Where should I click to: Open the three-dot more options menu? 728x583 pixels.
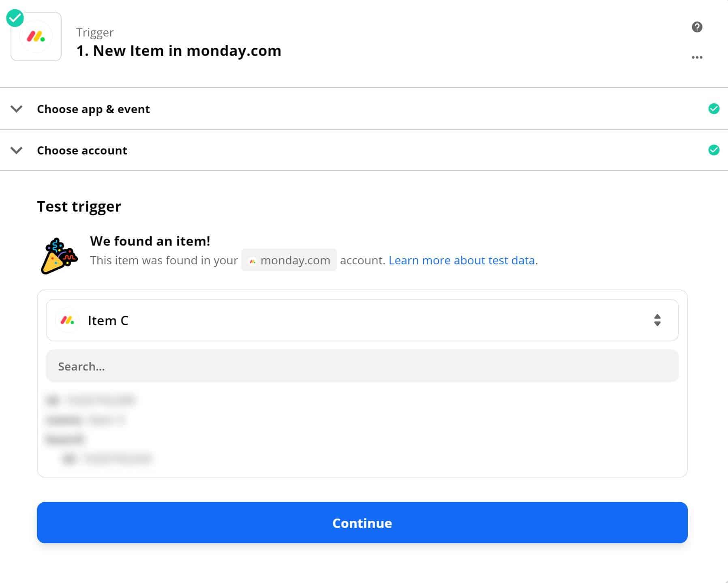[x=697, y=57]
